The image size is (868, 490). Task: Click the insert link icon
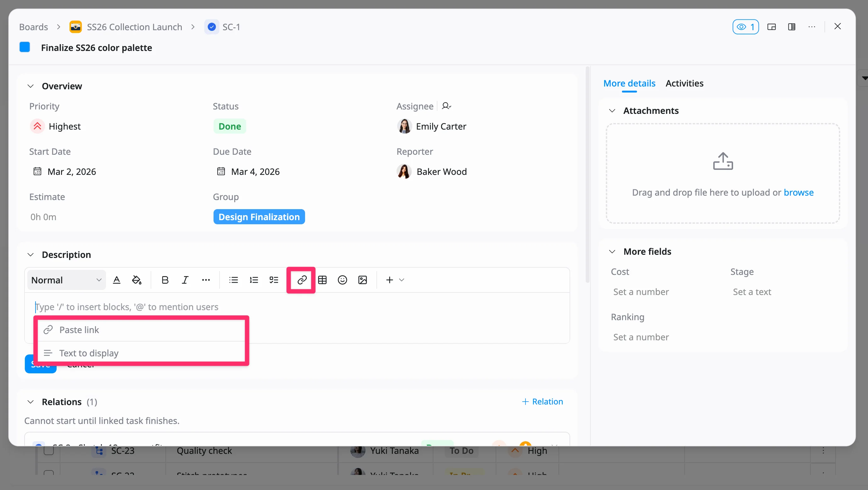coord(302,280)
